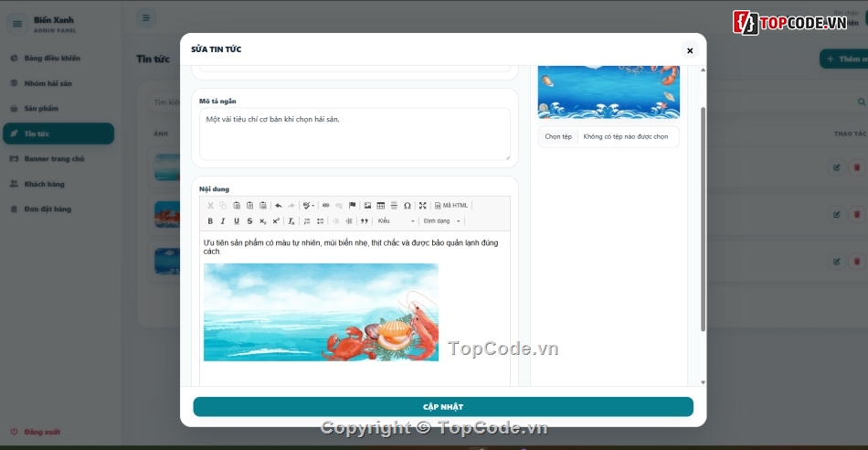Screen dimensions: 868x450
Task: Click the Cut icon in editor toolbar
Action: point(210,206)
